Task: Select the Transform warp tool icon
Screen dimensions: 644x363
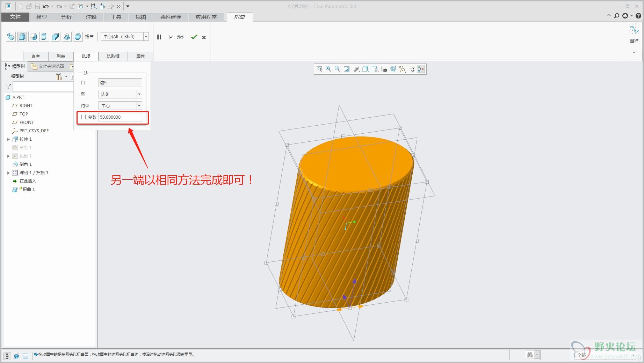Action: tap(11, 37)
